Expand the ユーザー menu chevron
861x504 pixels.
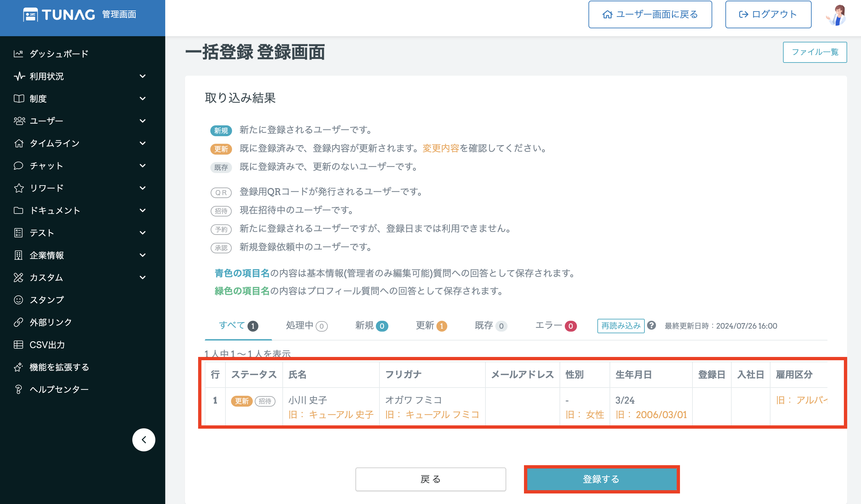(143, 121)
